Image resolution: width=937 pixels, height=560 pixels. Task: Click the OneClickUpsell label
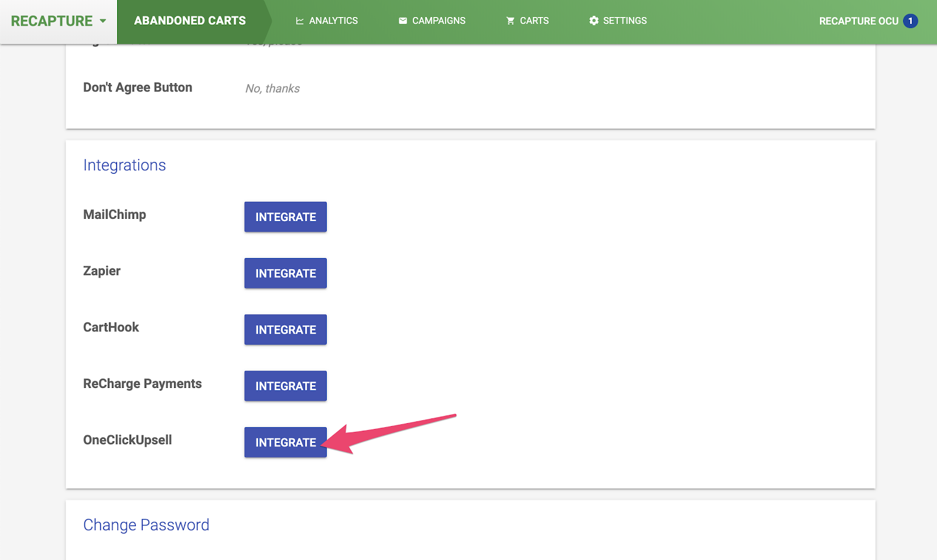[128, 440]
